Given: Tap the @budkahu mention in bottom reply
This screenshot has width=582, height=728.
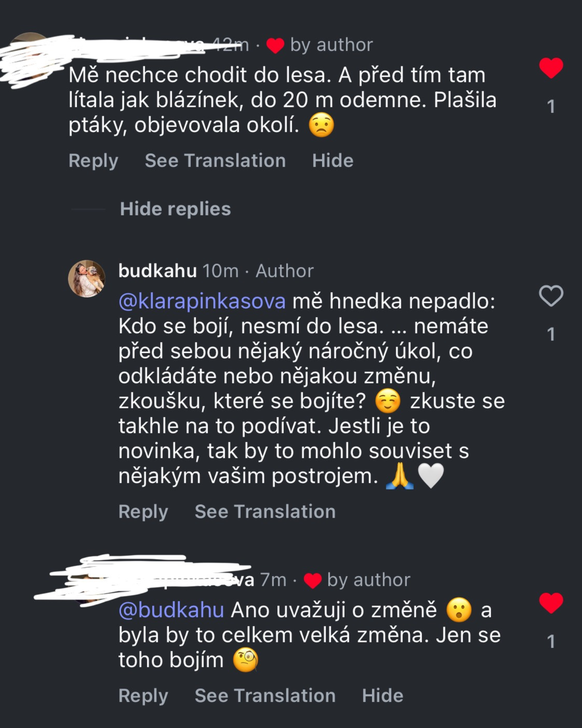Looking at the screenshot, I should pyautogui.click(x=171, y=610).
